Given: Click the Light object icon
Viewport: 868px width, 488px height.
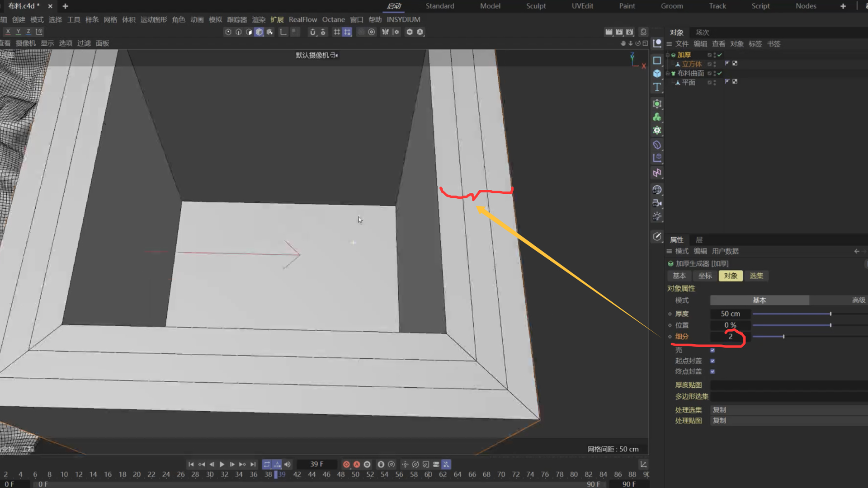Looking at the screenshot, I should [x=657, y=216].
